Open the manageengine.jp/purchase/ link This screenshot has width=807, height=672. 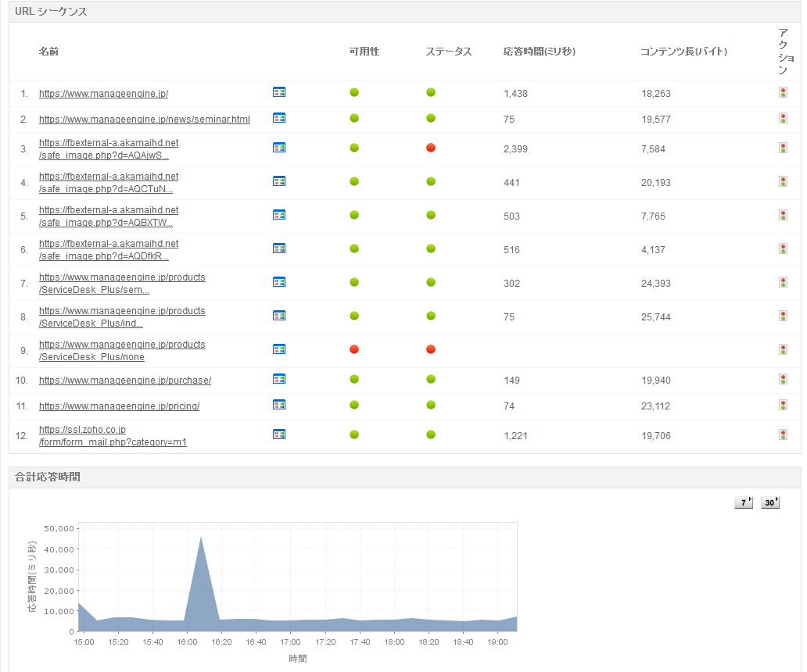tap(125, 381)
